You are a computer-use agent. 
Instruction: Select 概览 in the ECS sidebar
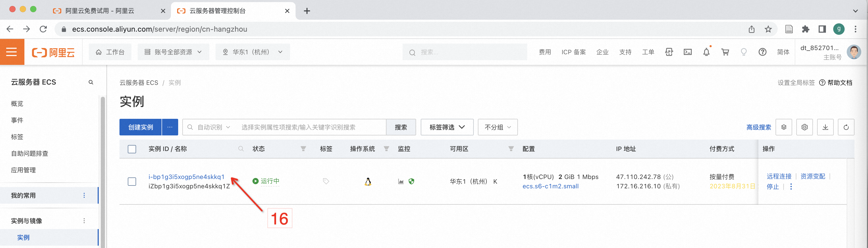pos(17,104)
